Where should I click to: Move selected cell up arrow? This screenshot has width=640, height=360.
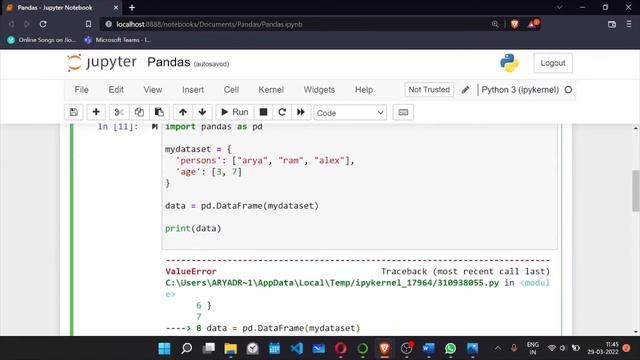coord(183,112)
